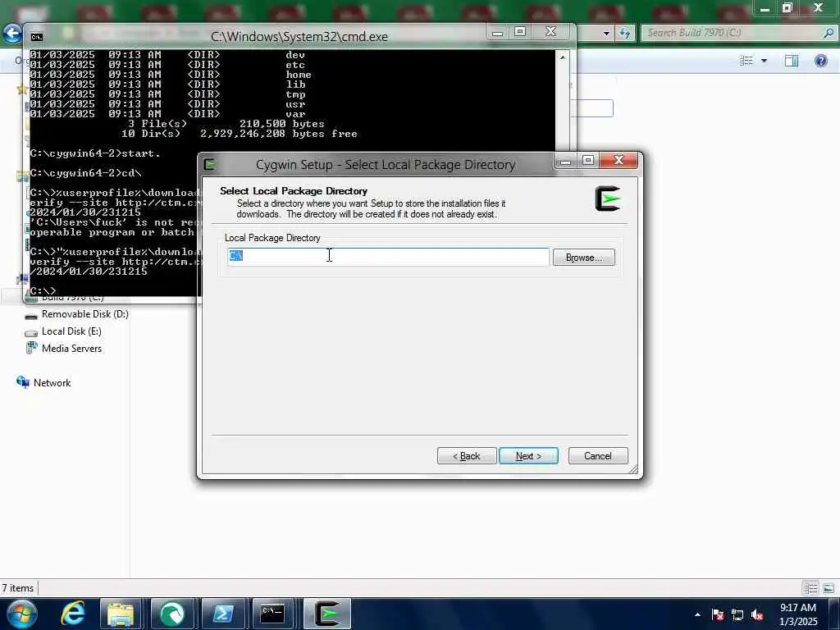Click the Cygwin logo in setup header
The width and height of the screenshot is (840, 630).
(x=608, y=199)
